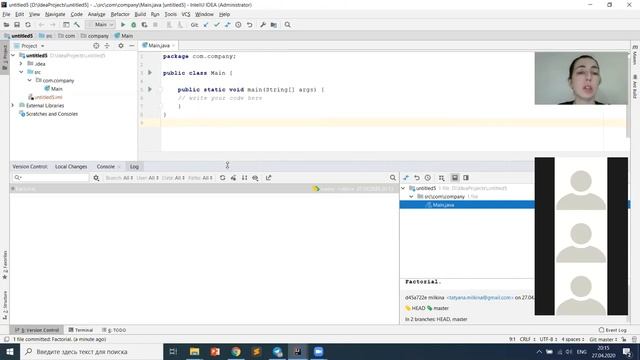Collapse all in the Project panel
The image size is (640, 360).
[107, 46]
